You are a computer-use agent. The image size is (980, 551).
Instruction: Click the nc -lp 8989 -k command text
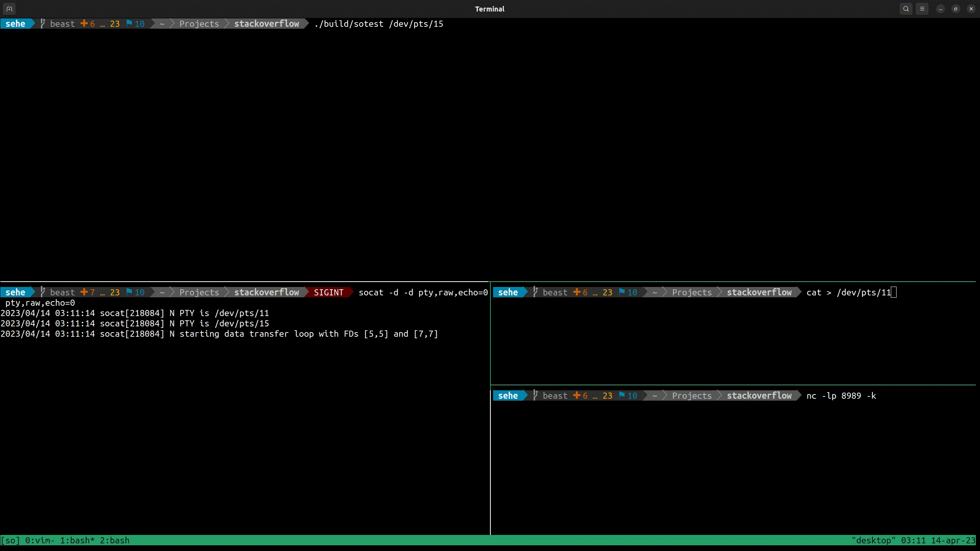[841, 396]
